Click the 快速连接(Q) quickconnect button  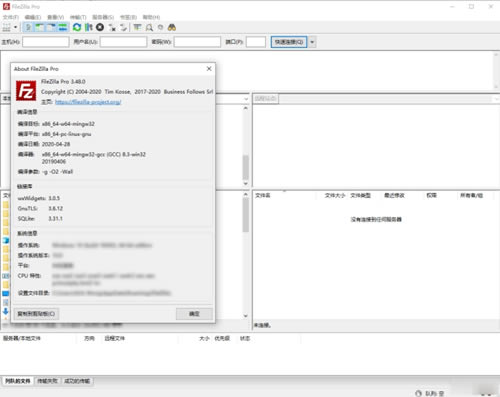coord(289,42)
